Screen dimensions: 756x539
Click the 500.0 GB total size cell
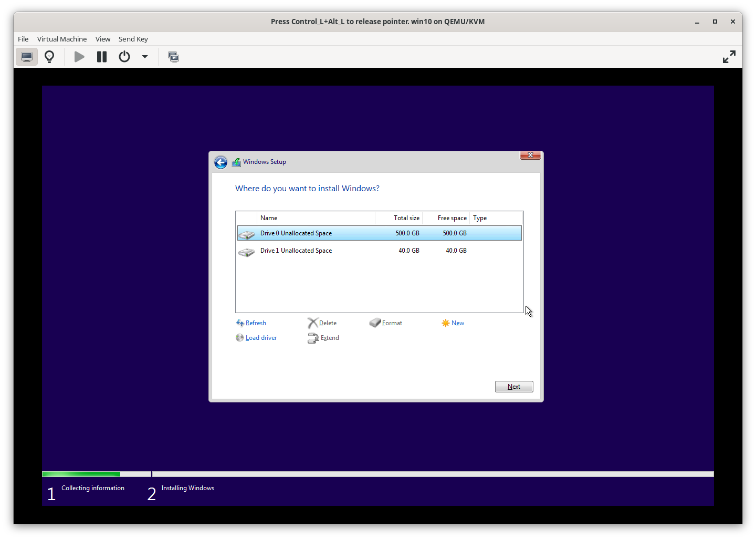point(407,233)
